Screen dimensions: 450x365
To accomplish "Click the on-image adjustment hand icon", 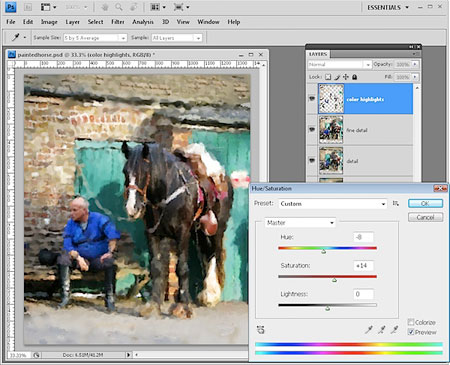I will (261, 330).
